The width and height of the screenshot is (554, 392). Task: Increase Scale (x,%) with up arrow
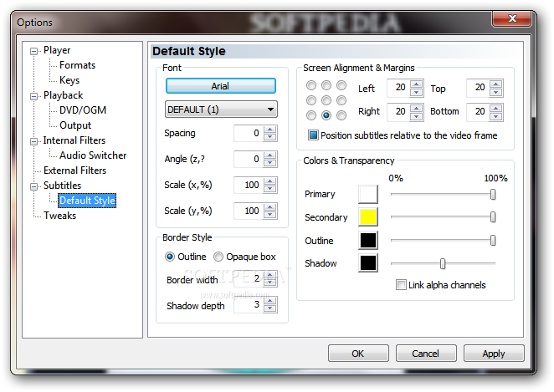click(x=270, y=181)
